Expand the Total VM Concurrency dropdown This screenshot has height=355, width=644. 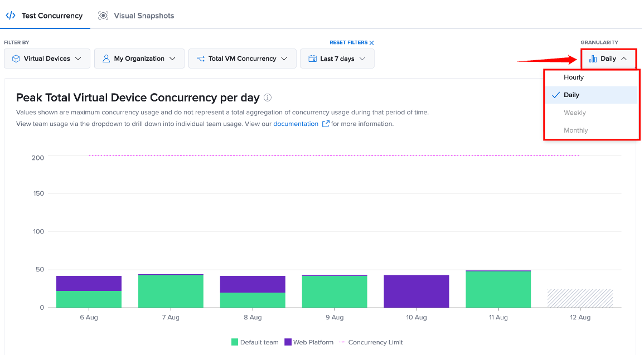tap(243, 59)
